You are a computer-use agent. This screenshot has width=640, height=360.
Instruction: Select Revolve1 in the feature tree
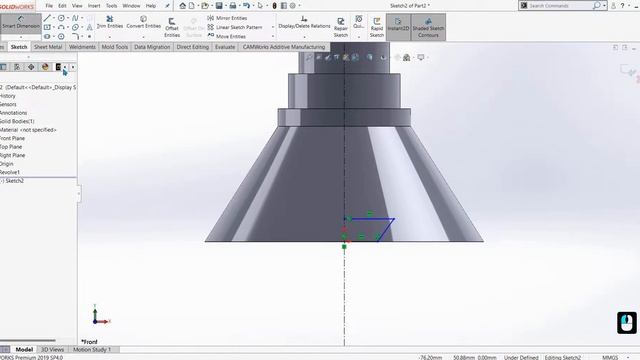[9, 172]
